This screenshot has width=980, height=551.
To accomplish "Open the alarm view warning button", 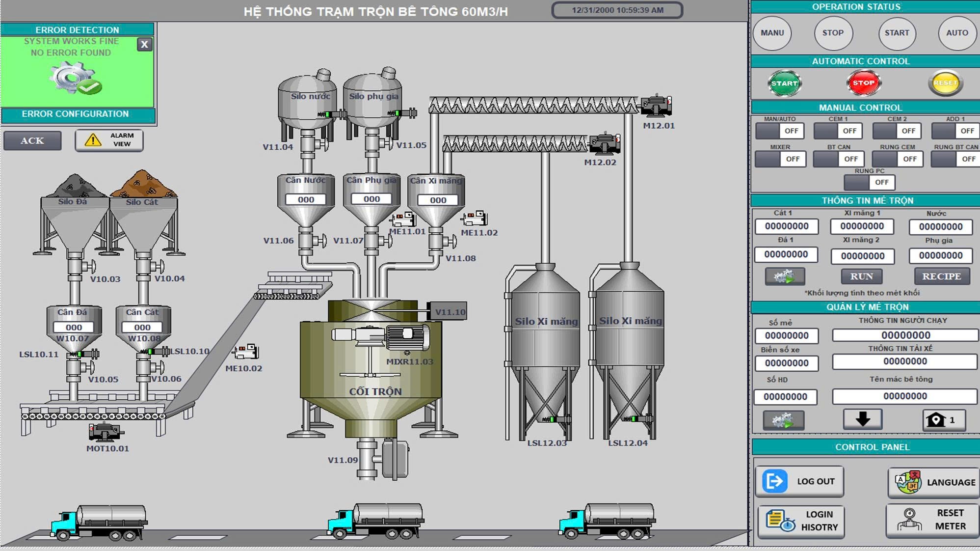I will 109,140.
